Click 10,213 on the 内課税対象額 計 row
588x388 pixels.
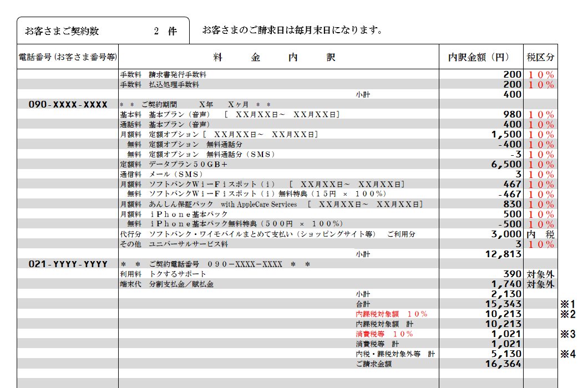point(503,324)
